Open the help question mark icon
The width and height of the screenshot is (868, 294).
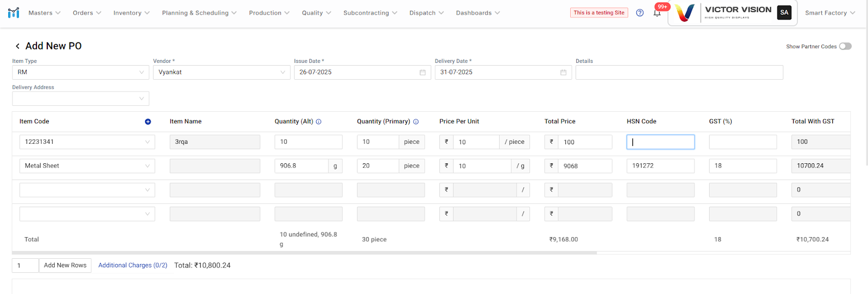640,12
